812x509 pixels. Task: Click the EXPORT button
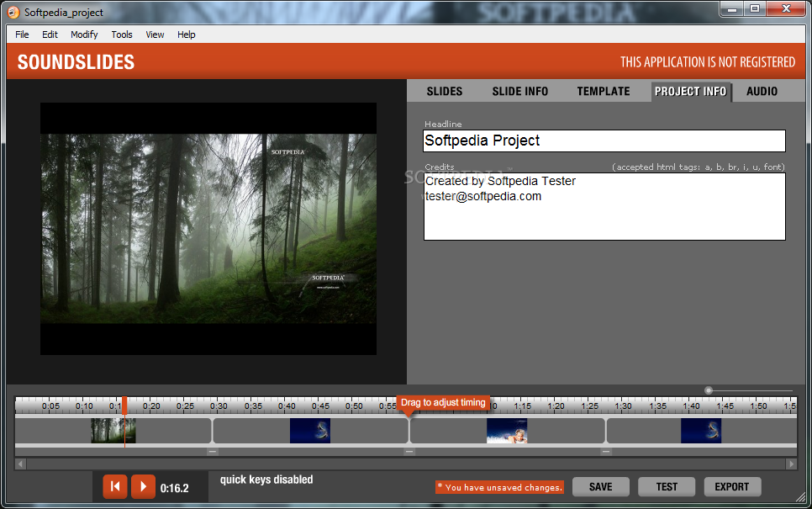pos(732,487)
